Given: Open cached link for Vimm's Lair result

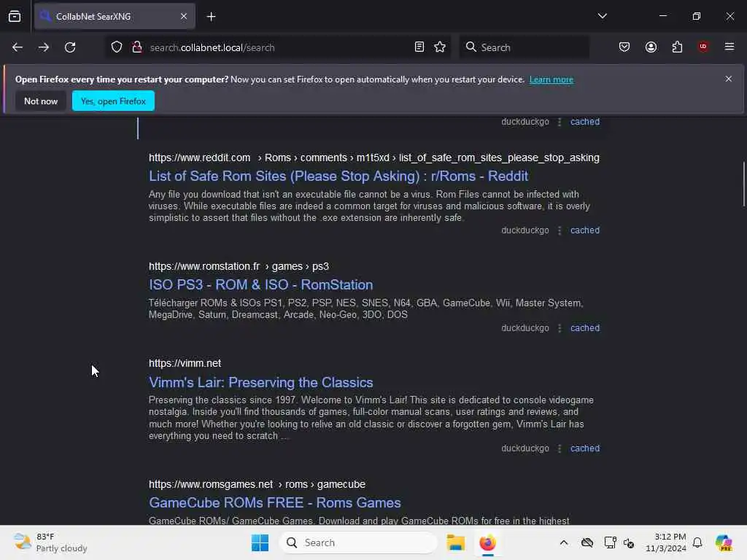Looking at the screenshot, I should coord(585,448).
